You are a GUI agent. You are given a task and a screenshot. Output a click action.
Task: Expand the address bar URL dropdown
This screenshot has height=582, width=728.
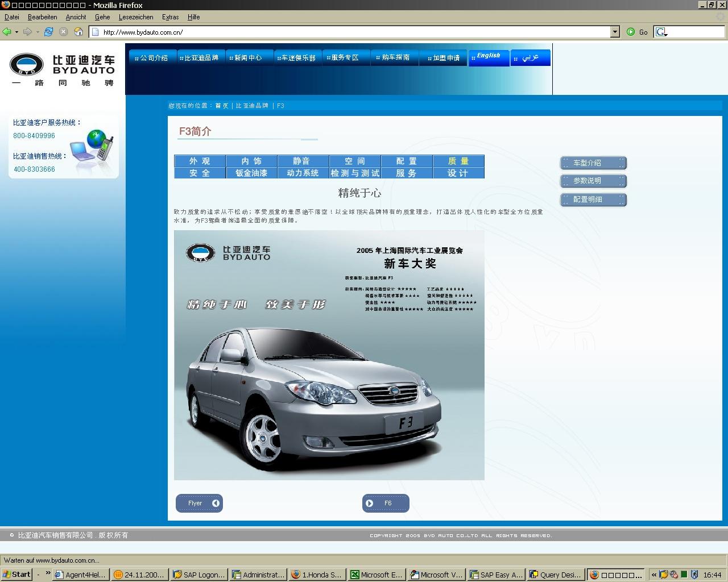(614, 32)
